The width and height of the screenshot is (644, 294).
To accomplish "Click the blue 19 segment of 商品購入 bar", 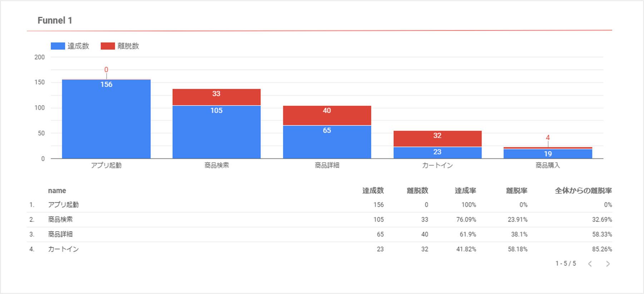I will [x=548, y=154].
